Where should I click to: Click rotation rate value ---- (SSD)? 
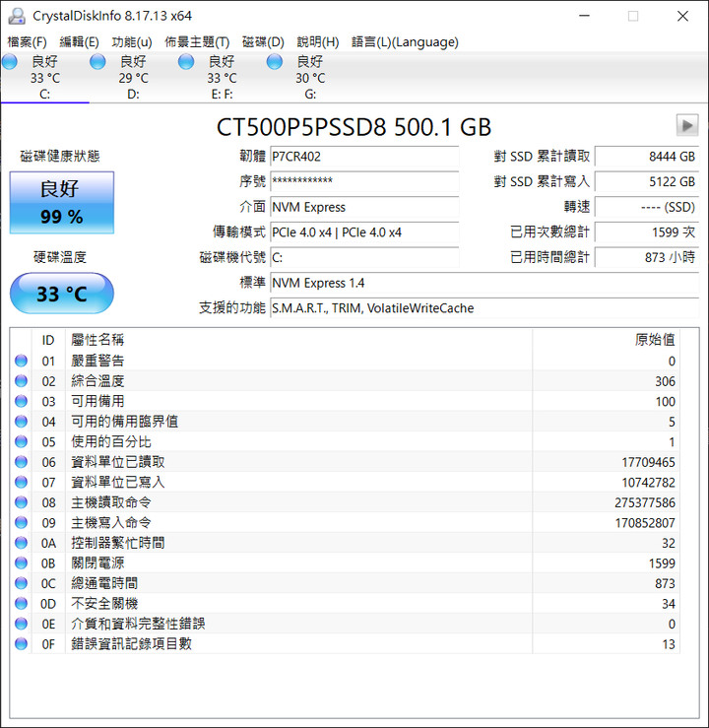click(647, 207)
